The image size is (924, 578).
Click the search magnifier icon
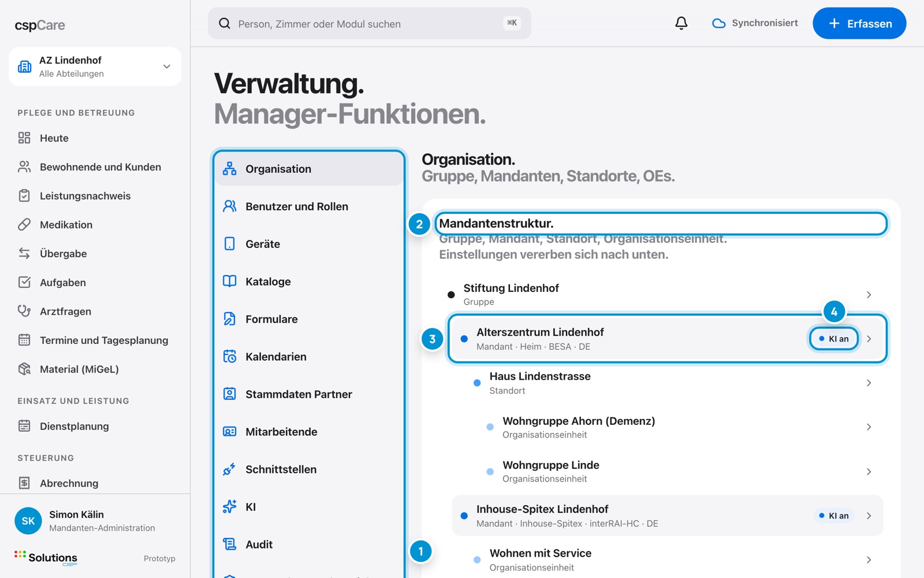pyautogui.click(x=225, y=23)
